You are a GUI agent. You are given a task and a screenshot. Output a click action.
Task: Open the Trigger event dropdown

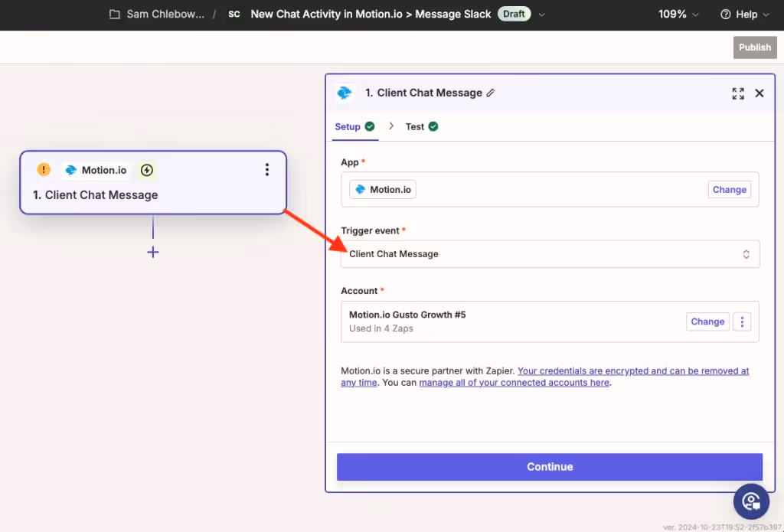(550, 254)
